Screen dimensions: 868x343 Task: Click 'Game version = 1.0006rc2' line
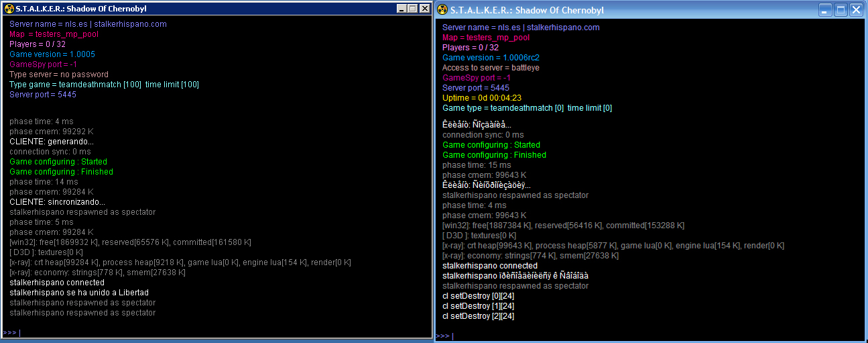pos(491,58)
